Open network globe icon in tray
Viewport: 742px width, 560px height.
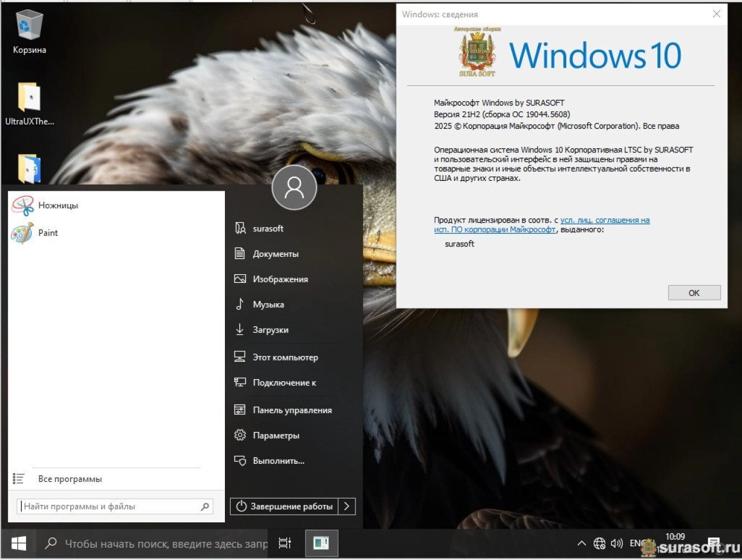click(x=599, y=544)
